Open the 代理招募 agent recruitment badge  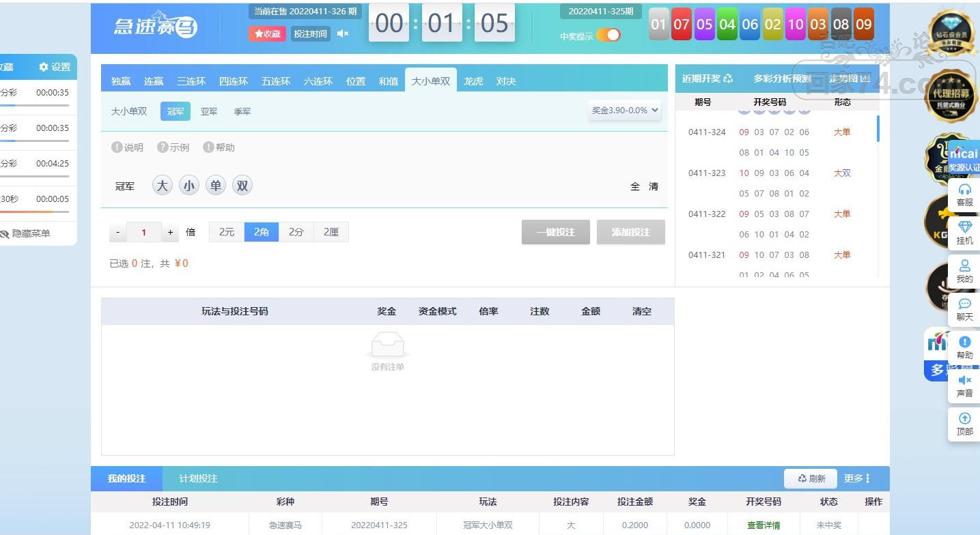pos(950,96)
